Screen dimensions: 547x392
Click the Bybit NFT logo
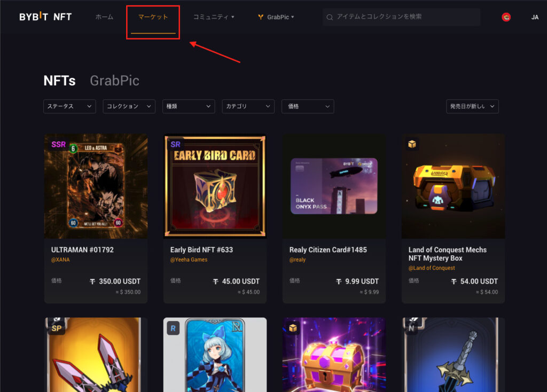(x=45, y=17)
